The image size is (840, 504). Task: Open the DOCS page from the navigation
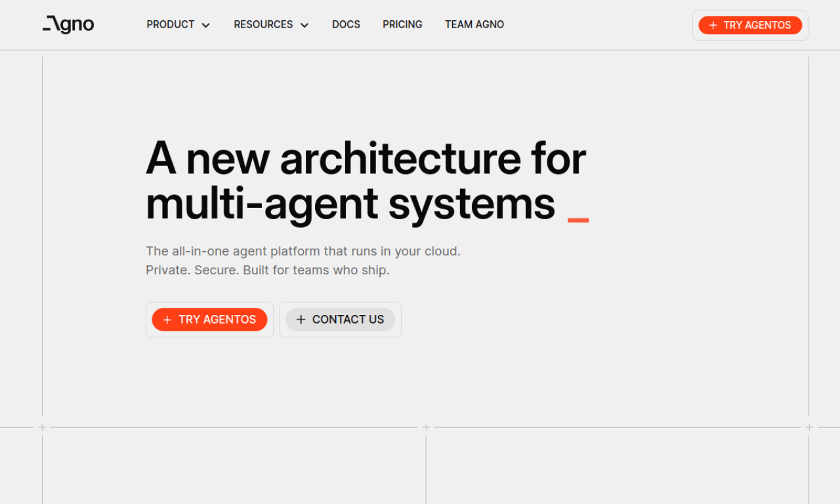click(x=346, y=24)
